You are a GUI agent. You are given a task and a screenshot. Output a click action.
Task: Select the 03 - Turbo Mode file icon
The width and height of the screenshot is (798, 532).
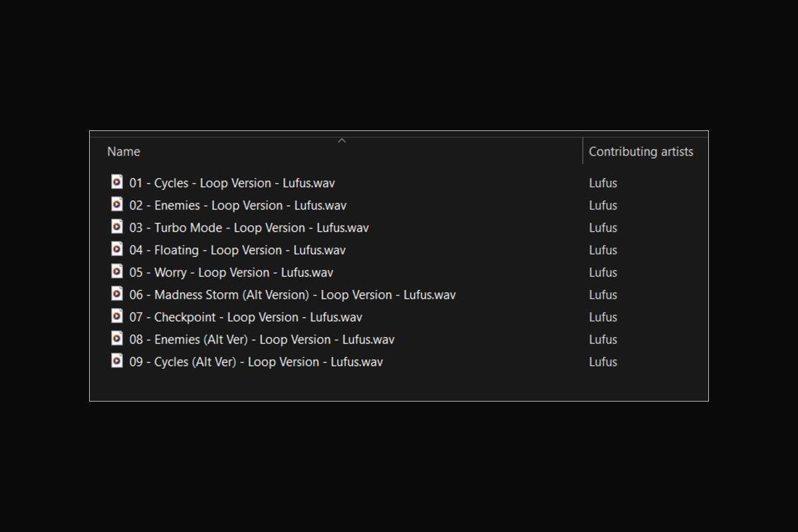click(117, 227)
